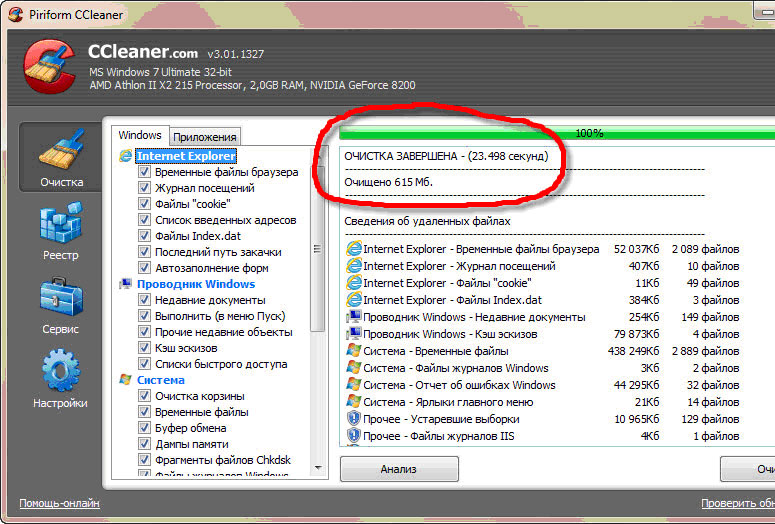Click the v3.01.1327 version text

[236, 54]
